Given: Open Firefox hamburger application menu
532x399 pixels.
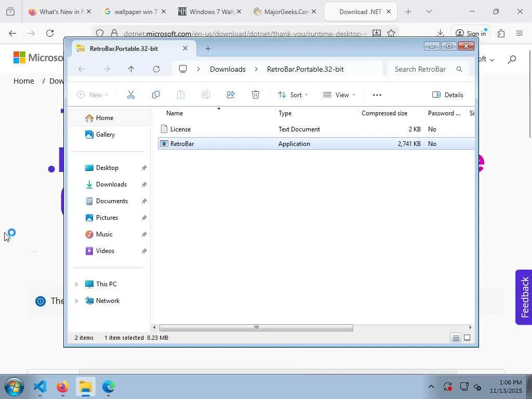Looking at the screenshot, I should pos(520,33).
